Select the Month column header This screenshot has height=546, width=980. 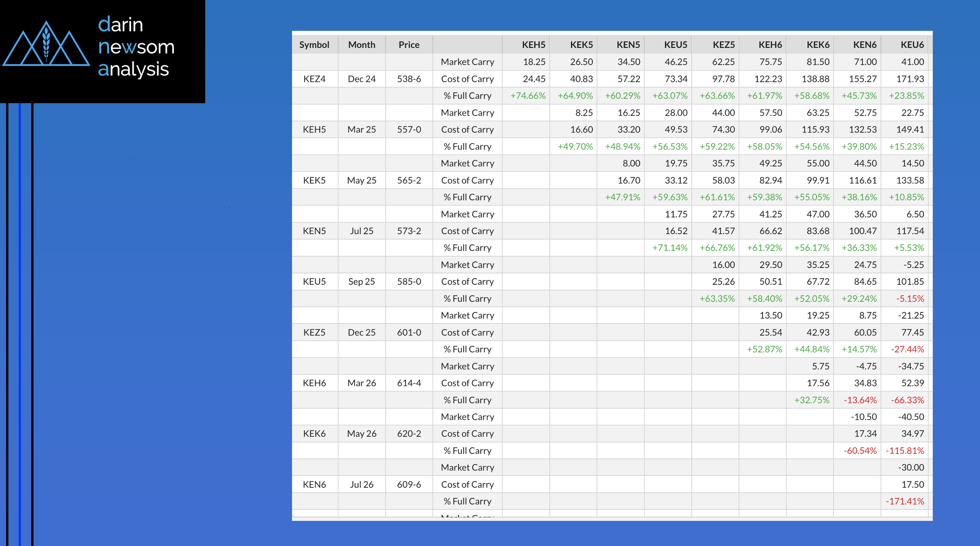click(x=361, y=45)
